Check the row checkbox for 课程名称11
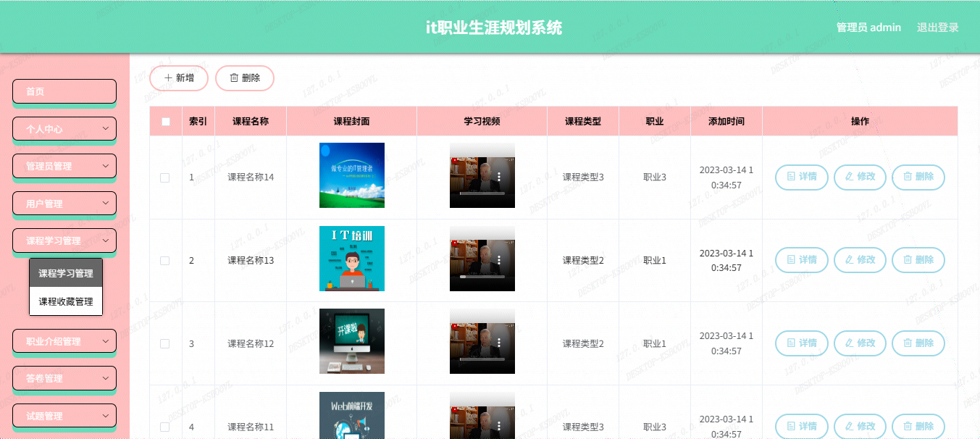Viewport: 980px width, 439px height. pyautogui.click(x=164, y=427)
